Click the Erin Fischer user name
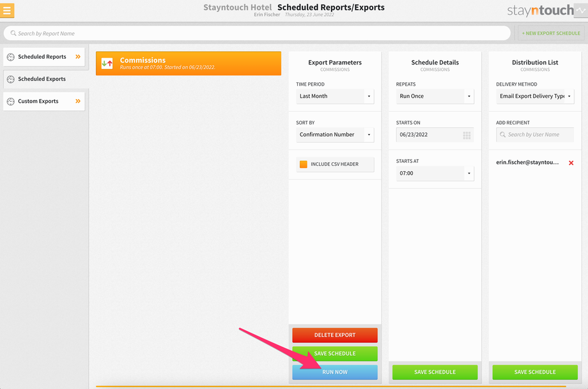Viewport: 588px width, 389px height. (x=267, y=15)
